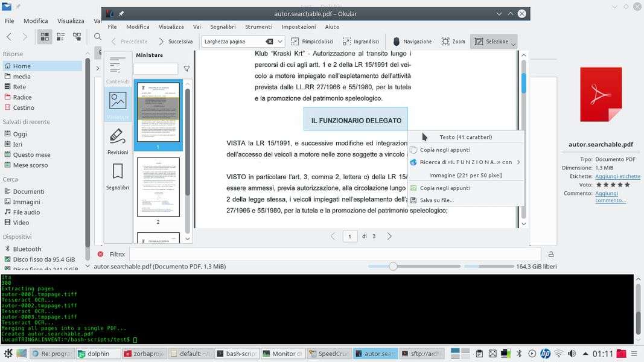Expand Ricerca di submenu arrow

[x=518, y=162]
